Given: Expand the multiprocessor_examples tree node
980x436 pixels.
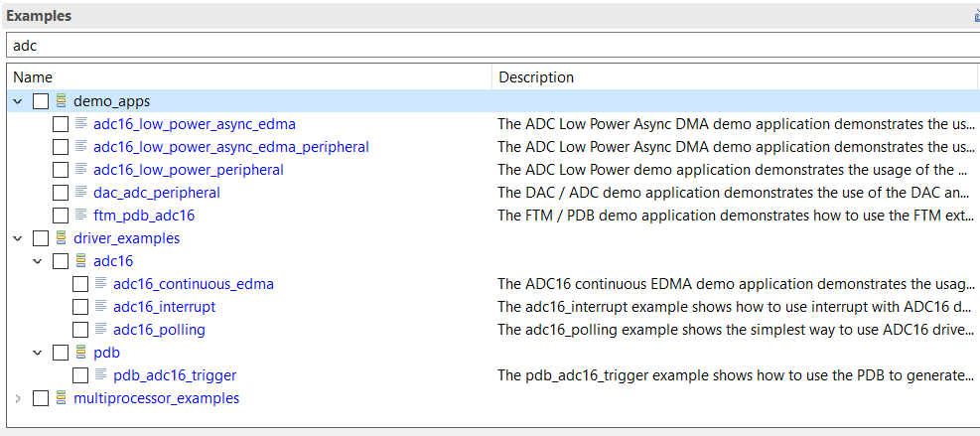Looking at the screenshot, I should pyautogui.click(x=18, y=398).
